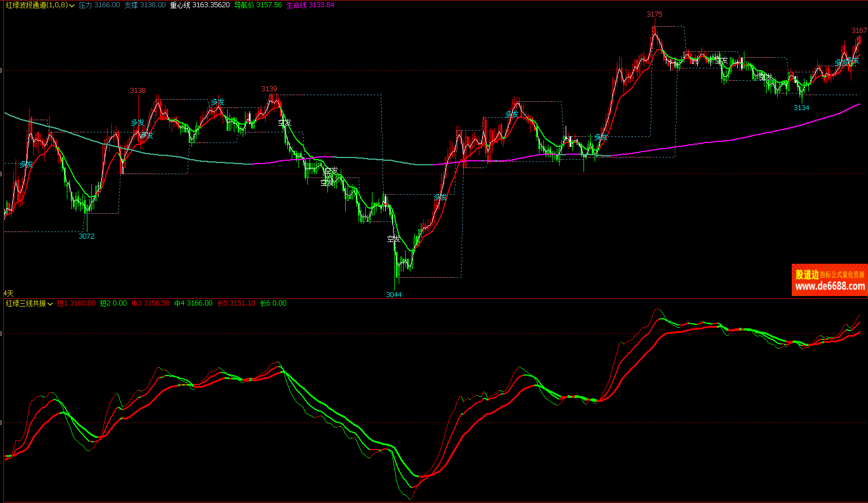The width and height of the screenshot is (868, 503).
Task: Select the 长5 3151.10 indicator value
Action: click(x=236, y=303)
